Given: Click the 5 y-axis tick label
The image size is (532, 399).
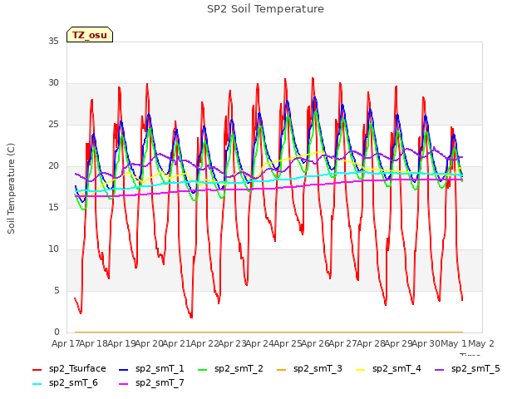Looking at the screenshot, I should coord(57,290).
